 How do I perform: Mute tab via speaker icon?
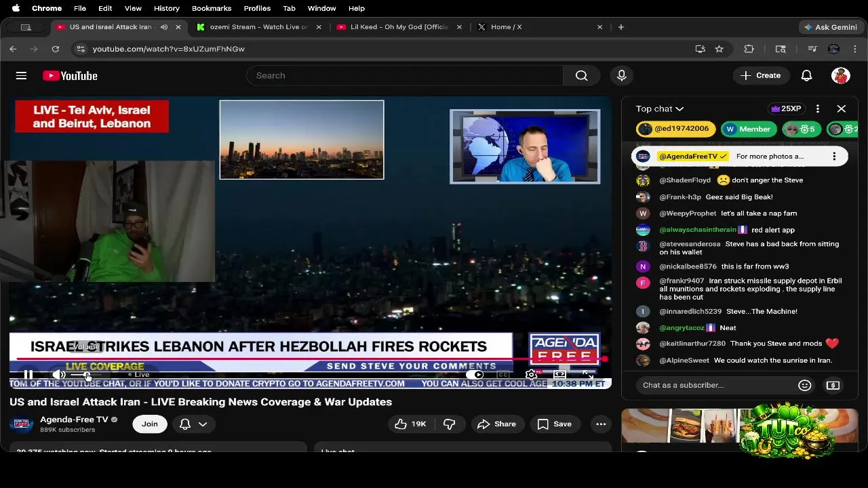pos(163,27)
